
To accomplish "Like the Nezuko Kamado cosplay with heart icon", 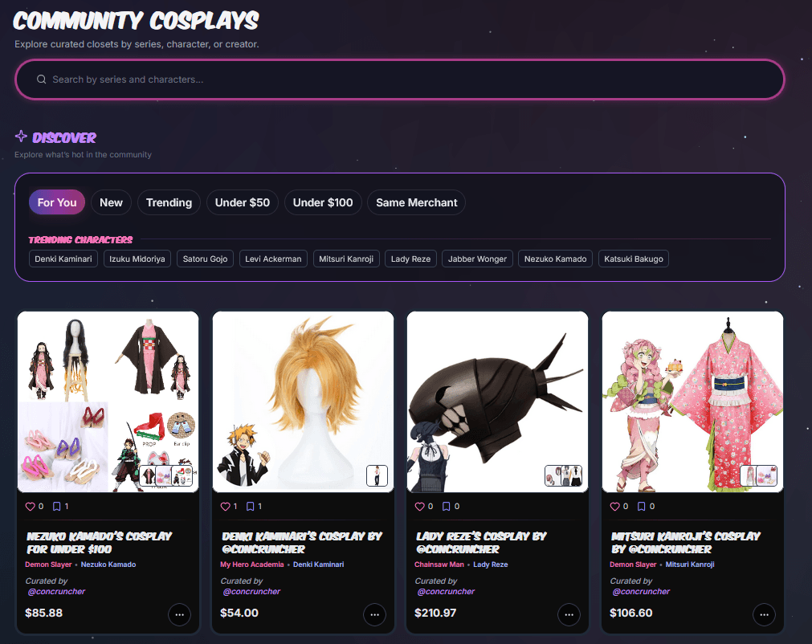I will click(x=31, y=507).
